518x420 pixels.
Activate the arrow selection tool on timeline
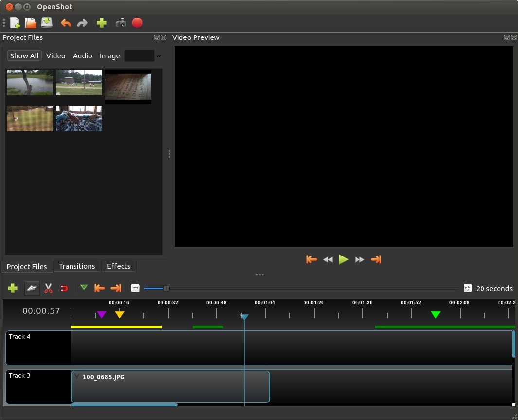tap(32, 288)
